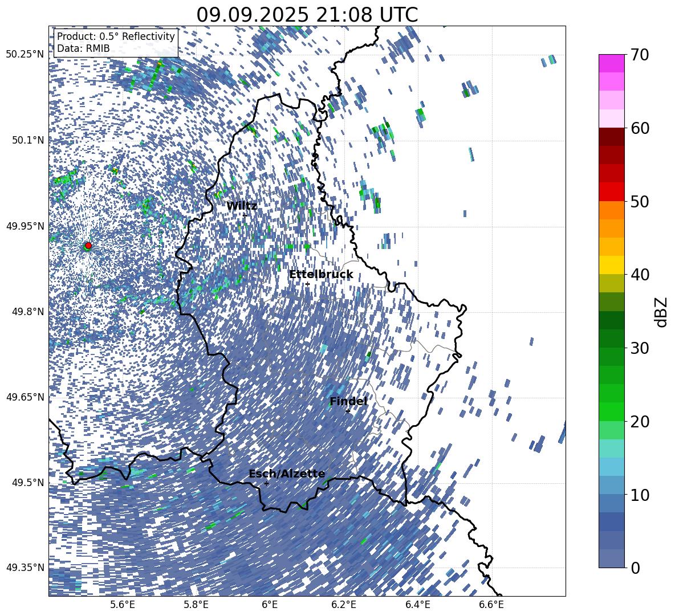Pick the yellow colorbar swatch near 40
675x616 pixels.
click(x=611, y=265)
